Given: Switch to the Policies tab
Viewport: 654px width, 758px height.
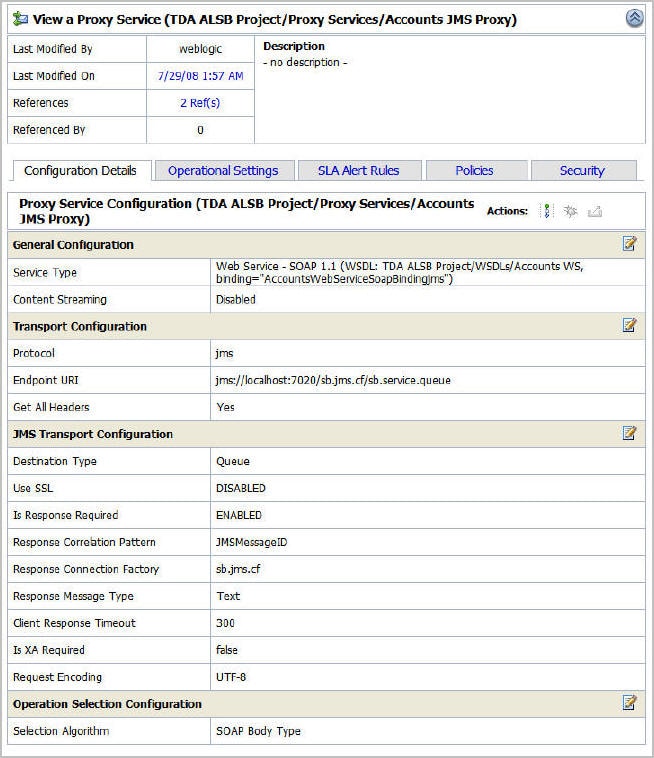Looking at the screenshot, I should [475, 171].
